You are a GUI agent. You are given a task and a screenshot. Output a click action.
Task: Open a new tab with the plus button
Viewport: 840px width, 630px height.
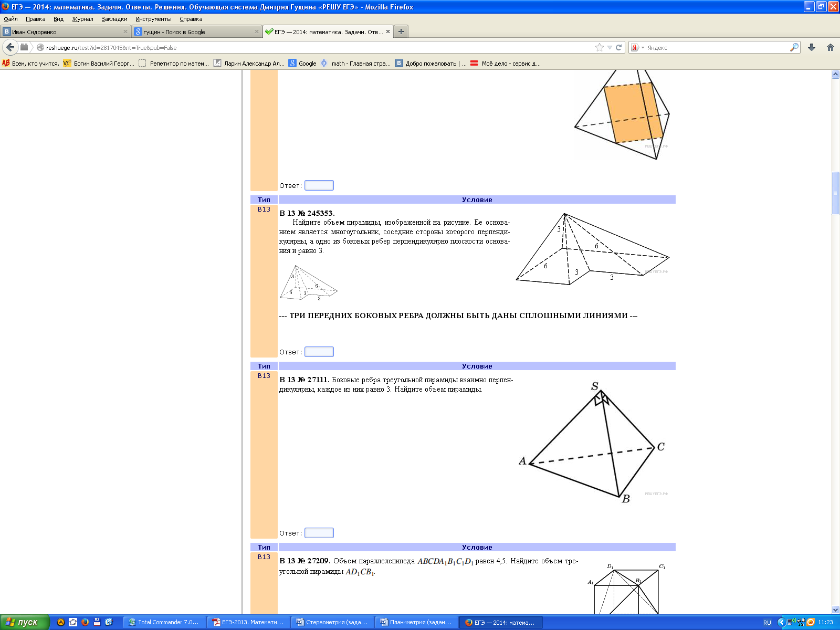click(401, 31)
